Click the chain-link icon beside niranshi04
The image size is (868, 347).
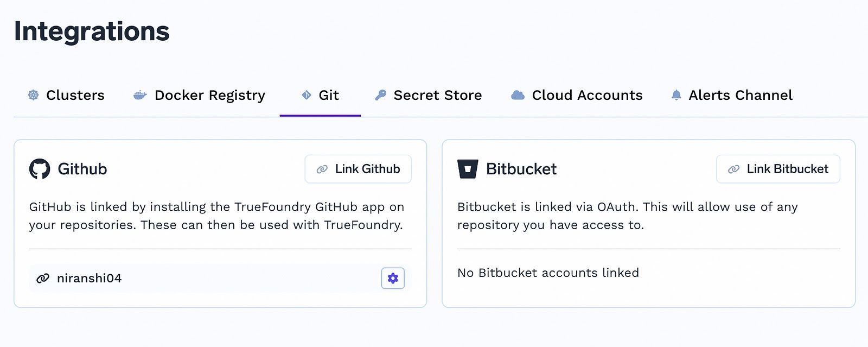(42, 279)
